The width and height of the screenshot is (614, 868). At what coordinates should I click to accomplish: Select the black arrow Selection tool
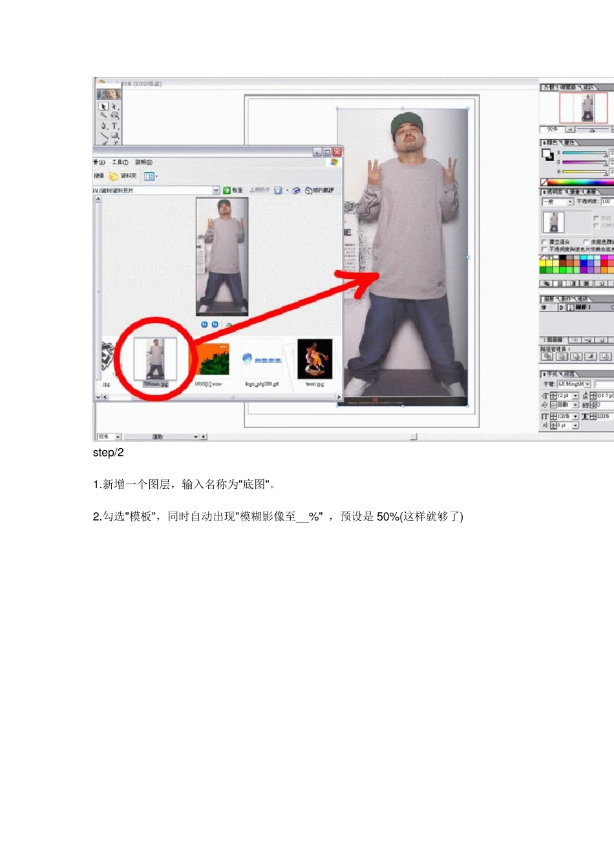[103, 107]
